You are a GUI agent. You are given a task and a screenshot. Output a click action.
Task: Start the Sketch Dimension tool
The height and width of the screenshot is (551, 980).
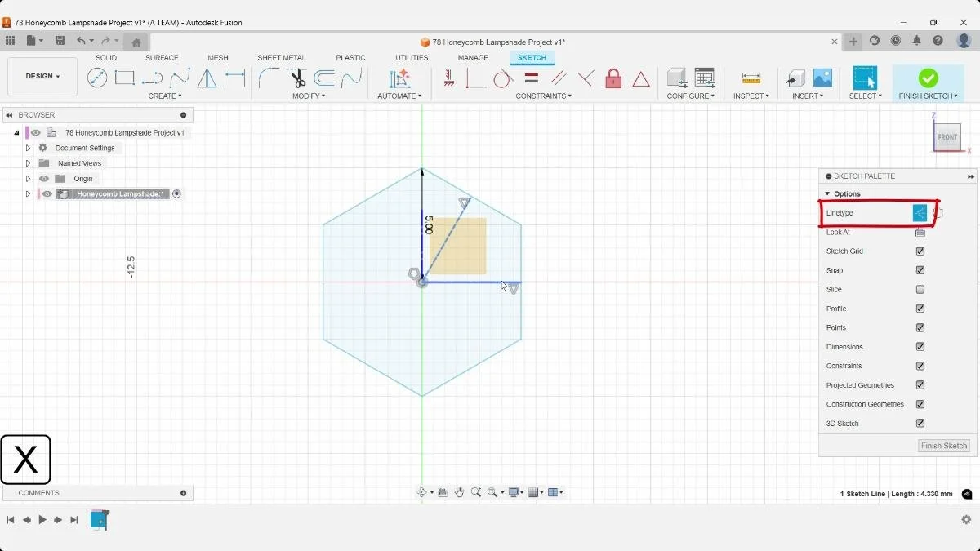pos(235,78)
